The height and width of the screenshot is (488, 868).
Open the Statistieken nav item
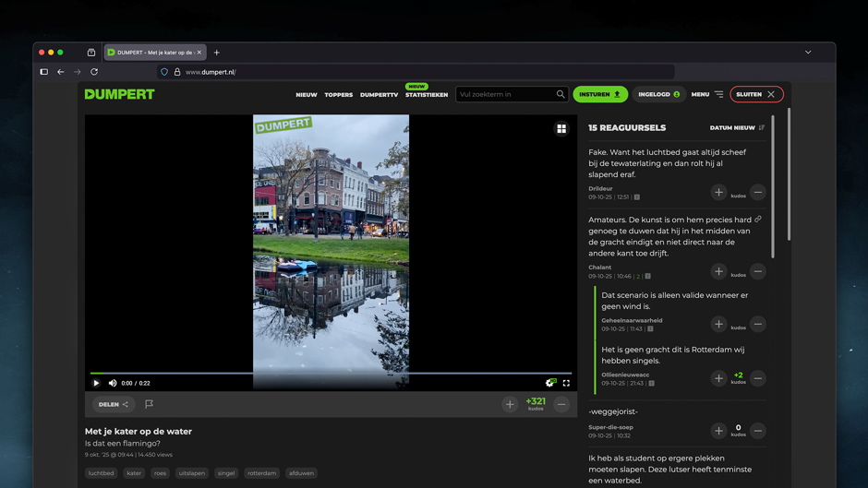pyautogui.click(x=427, y=95)
